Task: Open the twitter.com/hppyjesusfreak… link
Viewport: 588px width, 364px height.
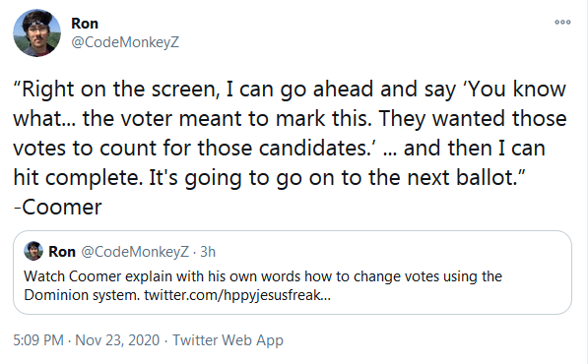Action: [x=237, y=295]
